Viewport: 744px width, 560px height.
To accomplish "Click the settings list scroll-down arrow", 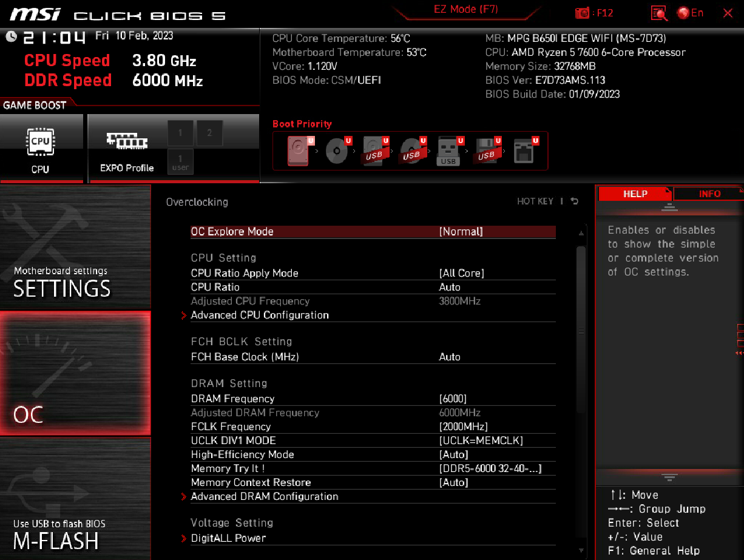I will [581, 550].
